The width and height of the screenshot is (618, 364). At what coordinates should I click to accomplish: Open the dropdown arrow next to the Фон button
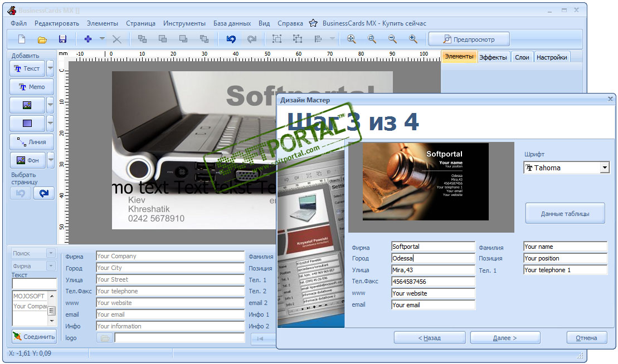point(51,160)
